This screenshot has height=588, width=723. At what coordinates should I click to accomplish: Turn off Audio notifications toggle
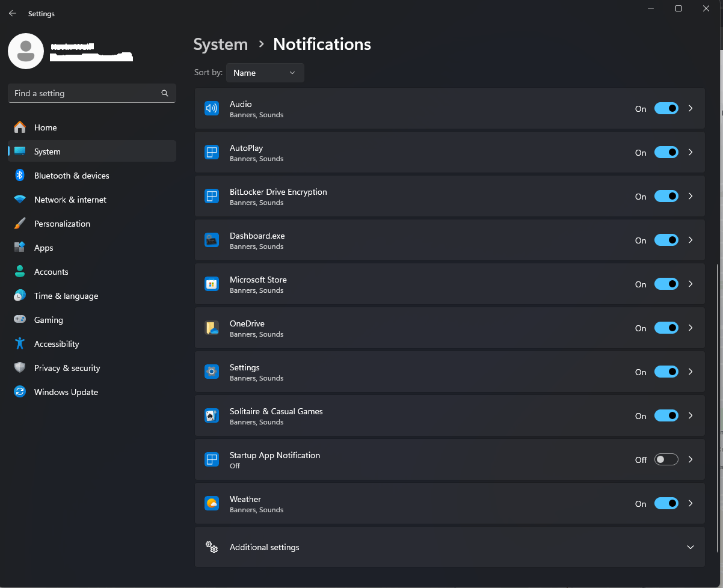tap(666, 108)
